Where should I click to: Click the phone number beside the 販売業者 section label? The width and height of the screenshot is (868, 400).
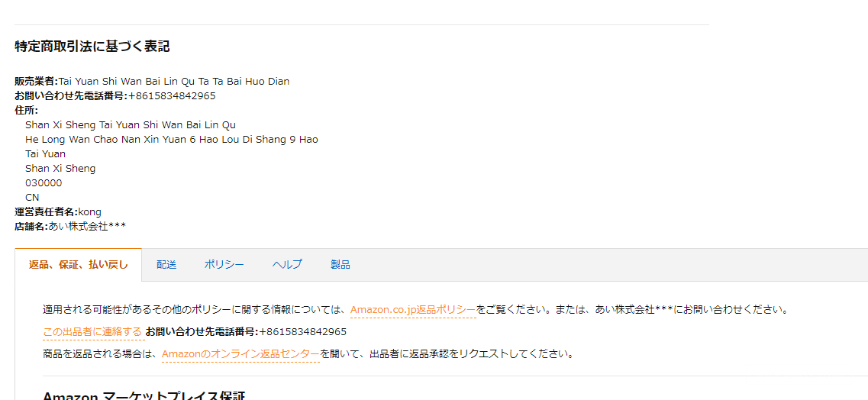(172, 96)
